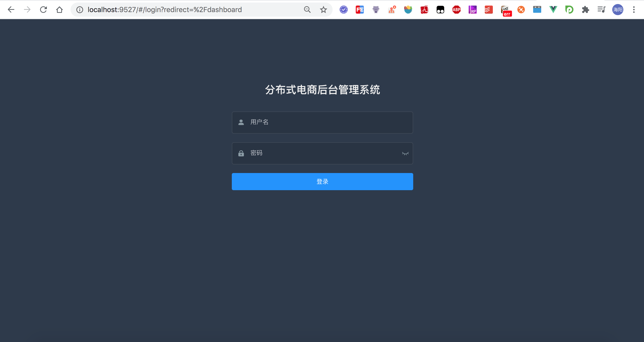Click the browser forward arrow
The height and width of the screenshot is (342, 644).
point(27,10)
